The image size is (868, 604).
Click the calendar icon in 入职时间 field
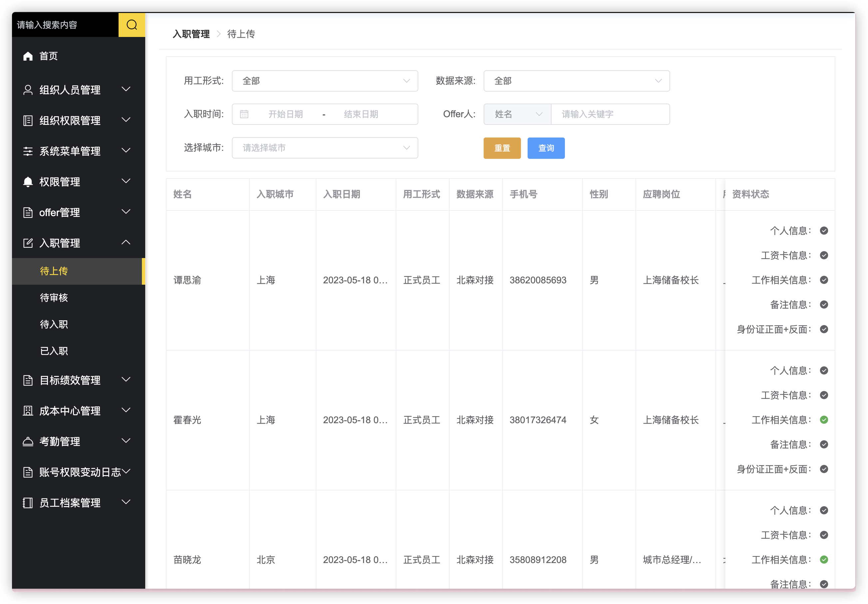click(x=244, y=114)
